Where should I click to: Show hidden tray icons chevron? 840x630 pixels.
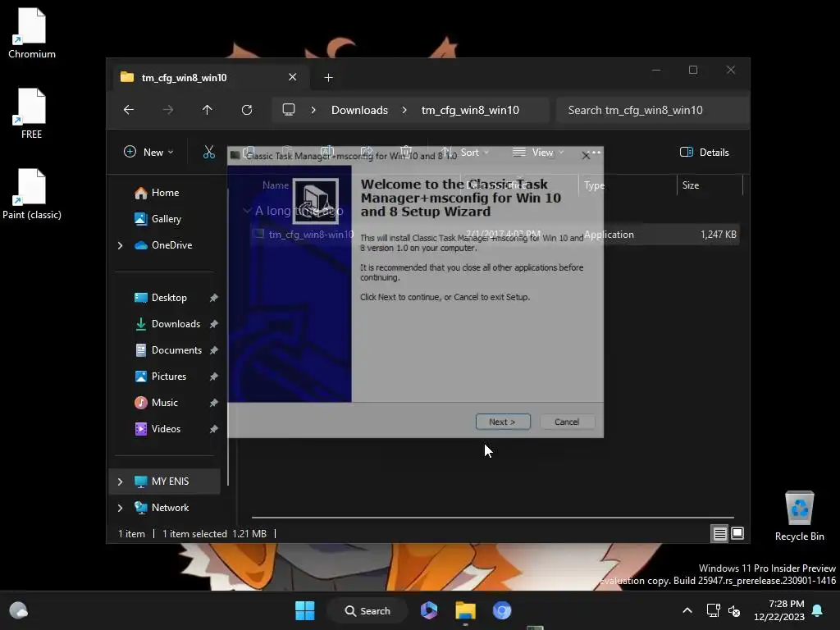coord(687,610)
